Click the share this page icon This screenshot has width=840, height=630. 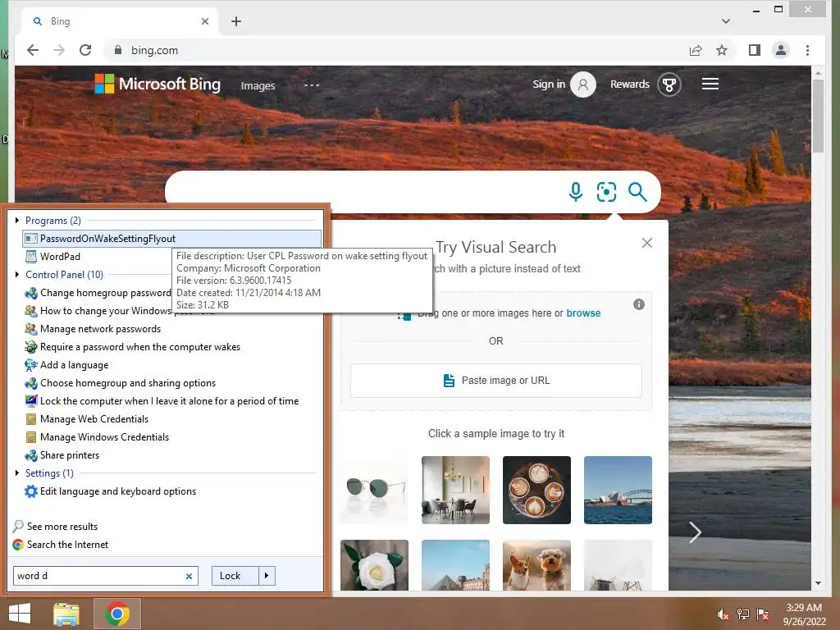point(696,50)
